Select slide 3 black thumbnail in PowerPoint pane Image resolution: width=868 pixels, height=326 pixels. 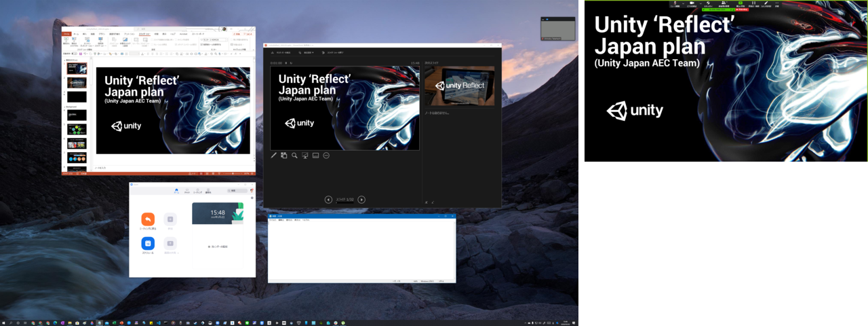coord(76,97)
